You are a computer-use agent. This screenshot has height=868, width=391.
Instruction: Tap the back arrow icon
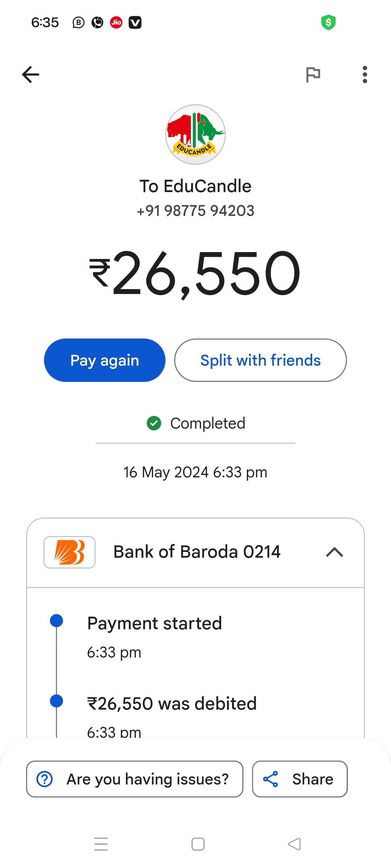tap(31, 75)
